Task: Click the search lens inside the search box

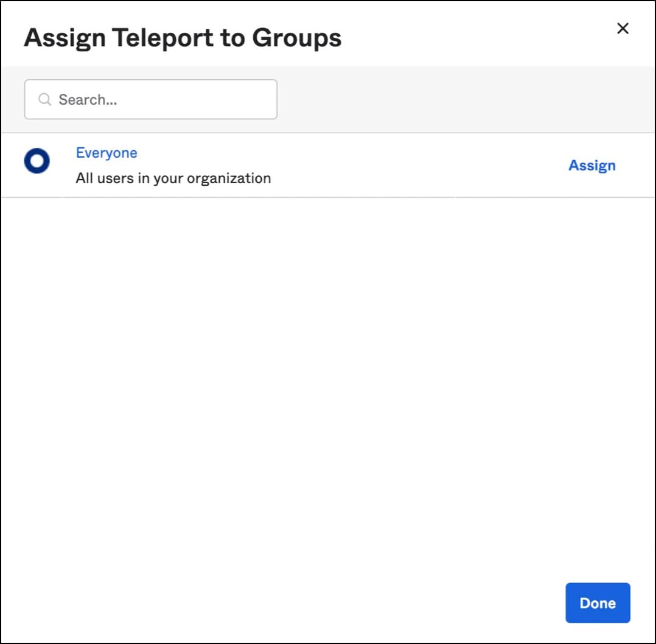Action: pyautogui.click(x=44, y=99)
